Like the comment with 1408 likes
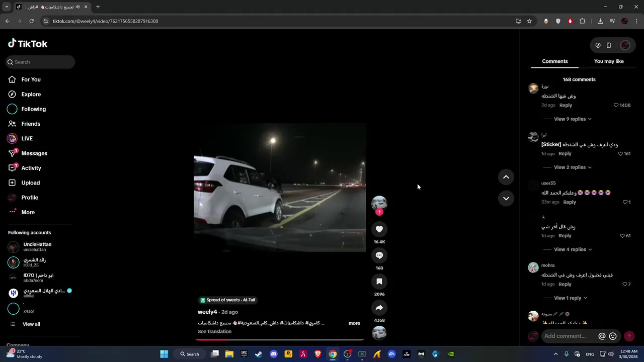Viewport: 644px width, 362px height. [616, 106]
